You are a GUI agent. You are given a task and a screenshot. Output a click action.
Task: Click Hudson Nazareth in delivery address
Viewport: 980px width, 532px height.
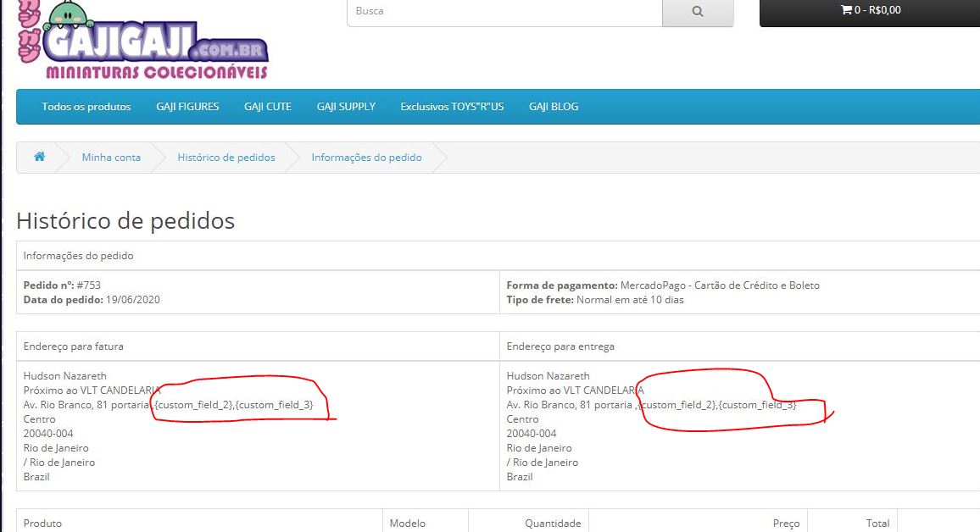[548, 376]
